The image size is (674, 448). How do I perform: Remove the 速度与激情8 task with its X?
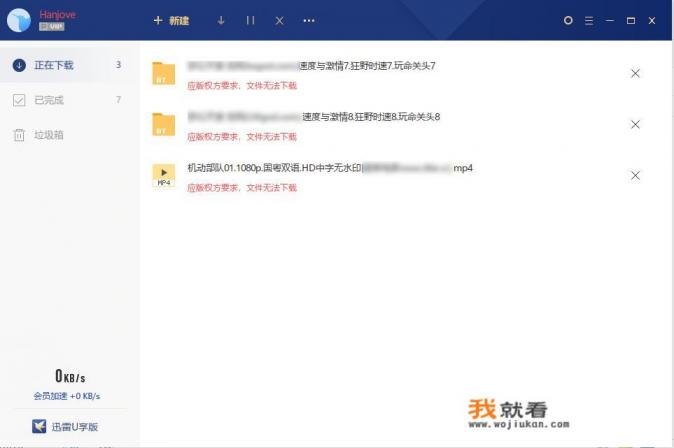click(635, 124)
